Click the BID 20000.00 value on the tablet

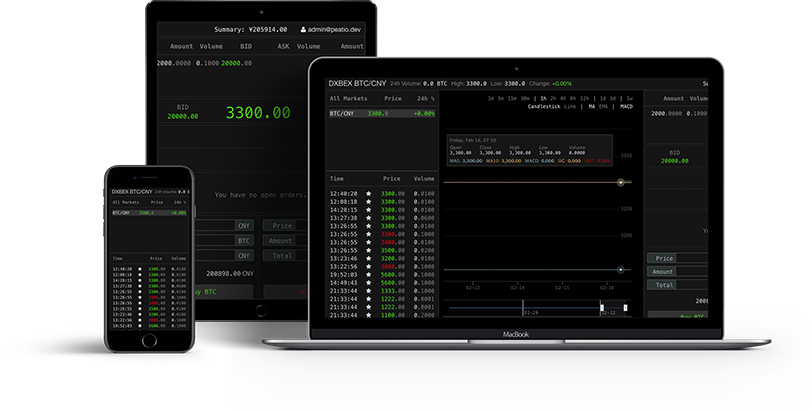(x=183, y=116)
